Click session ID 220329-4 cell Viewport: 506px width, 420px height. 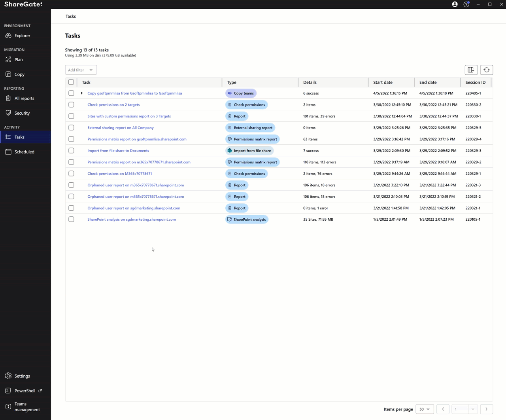(473, 139)
